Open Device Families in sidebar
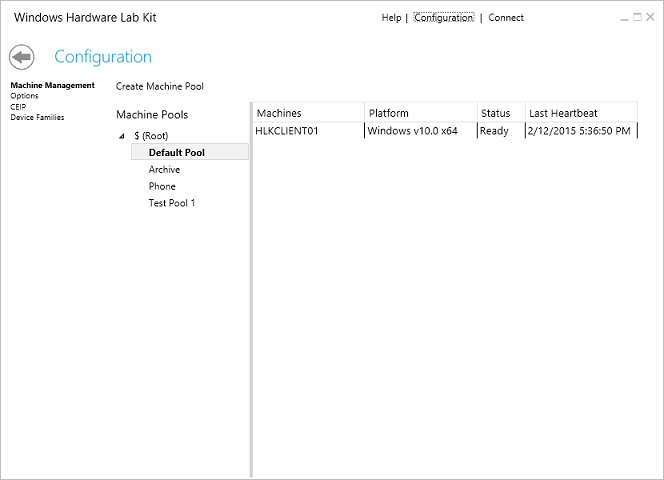664x480 pixels. 37,117
